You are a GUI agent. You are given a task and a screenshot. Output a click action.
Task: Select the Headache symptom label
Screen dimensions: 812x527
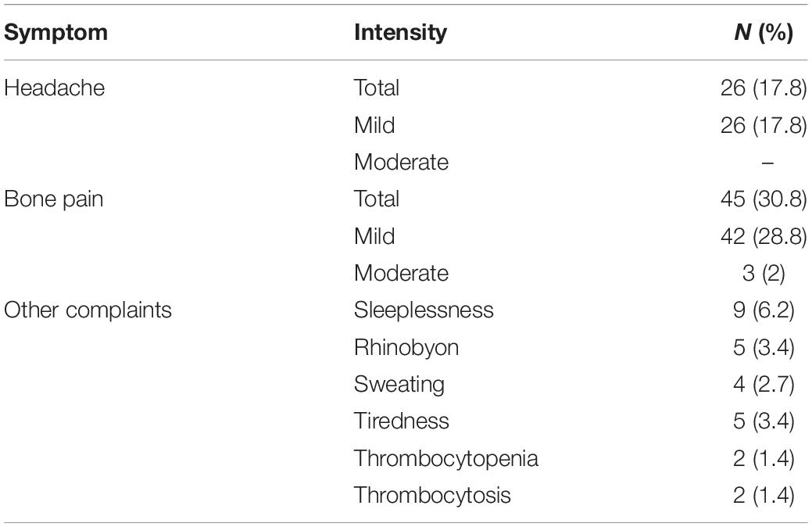[x=55, y=88]
